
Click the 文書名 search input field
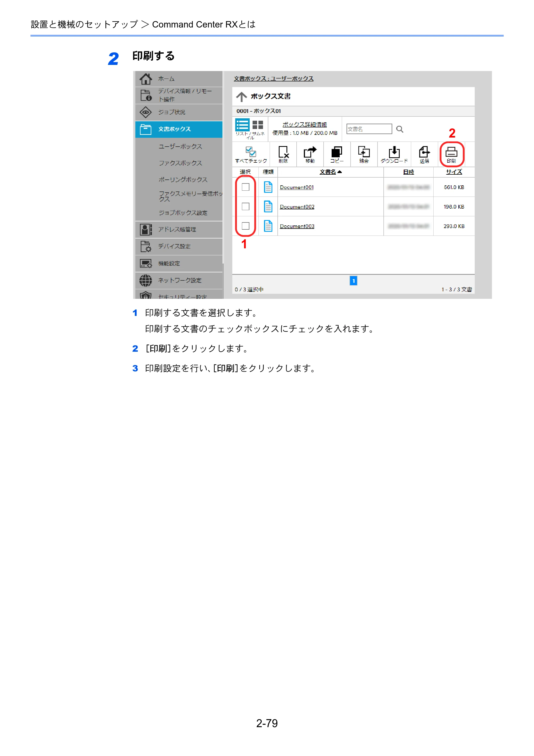click(x=369, y=129)
